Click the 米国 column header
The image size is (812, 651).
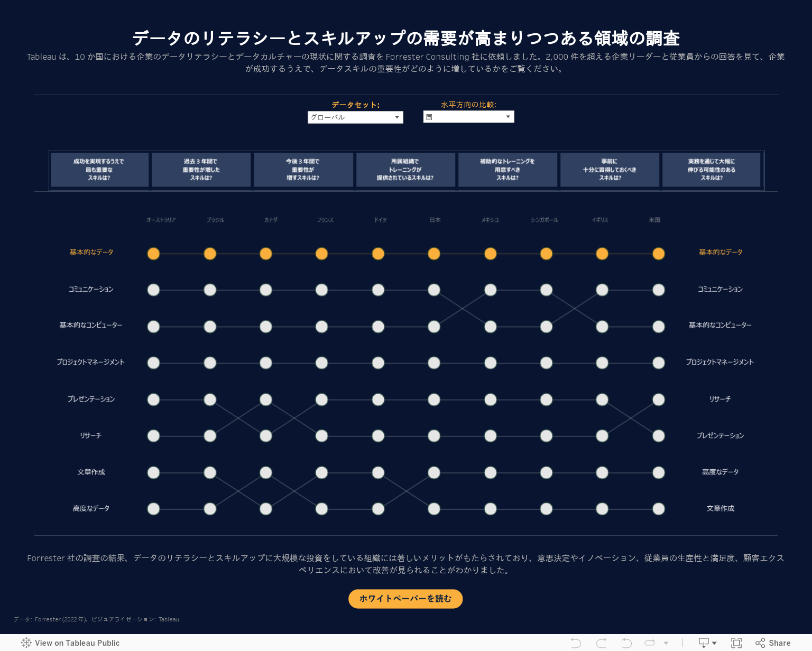tap(654, 220)
